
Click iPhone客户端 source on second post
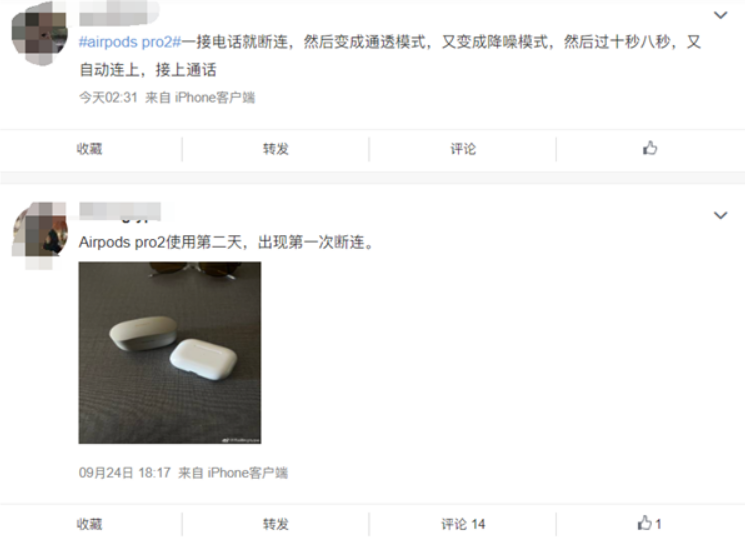[x=248, y=473]
